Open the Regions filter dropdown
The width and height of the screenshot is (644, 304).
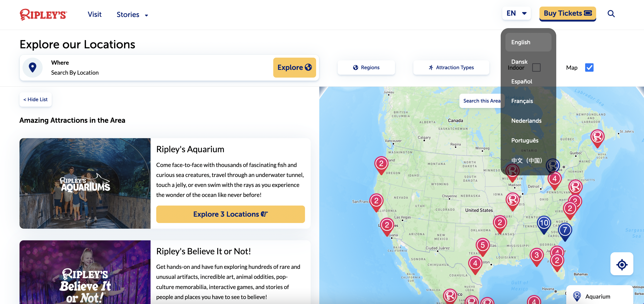coord(366,67)
